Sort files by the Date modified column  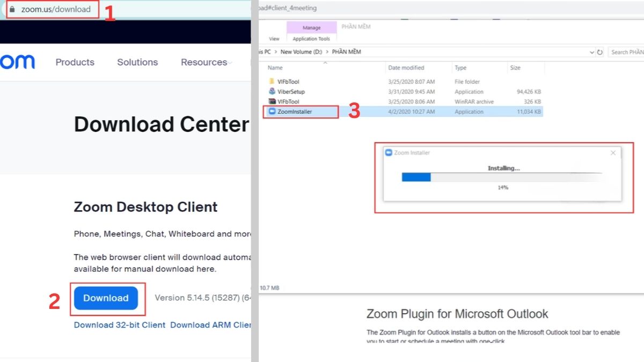[406, 68]
